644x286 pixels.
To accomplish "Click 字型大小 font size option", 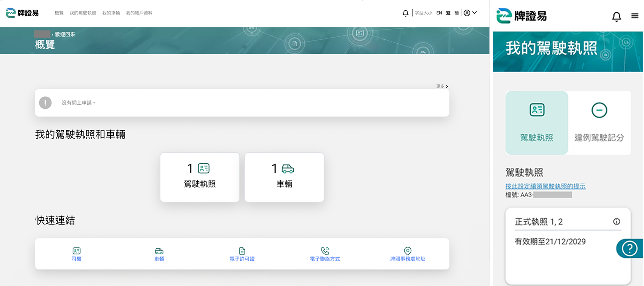I will click(423, 13).
